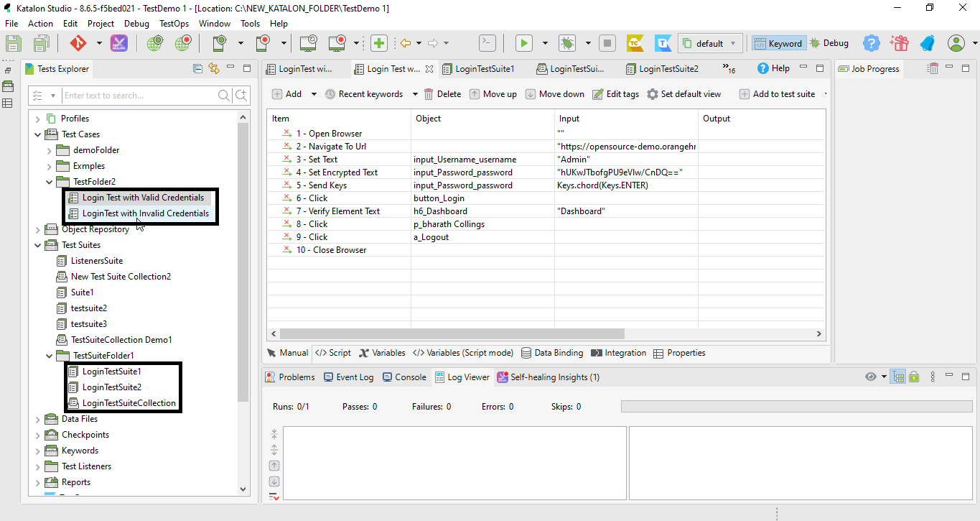This screenshot has width=980, height=521.
Task: Click Add to test suite button
Action: click(777, 94)
